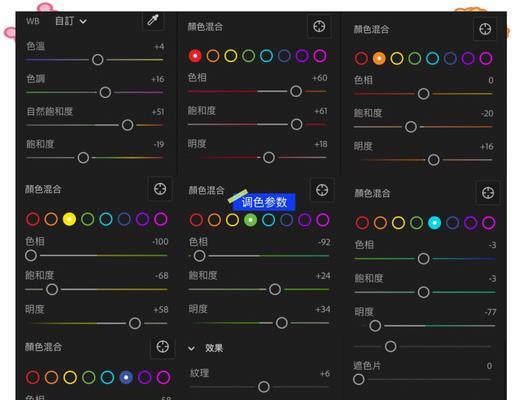Choose red circle in the yellow-selected color mix
The width and height of the screenshot is (520, 400).
[33, 219]
